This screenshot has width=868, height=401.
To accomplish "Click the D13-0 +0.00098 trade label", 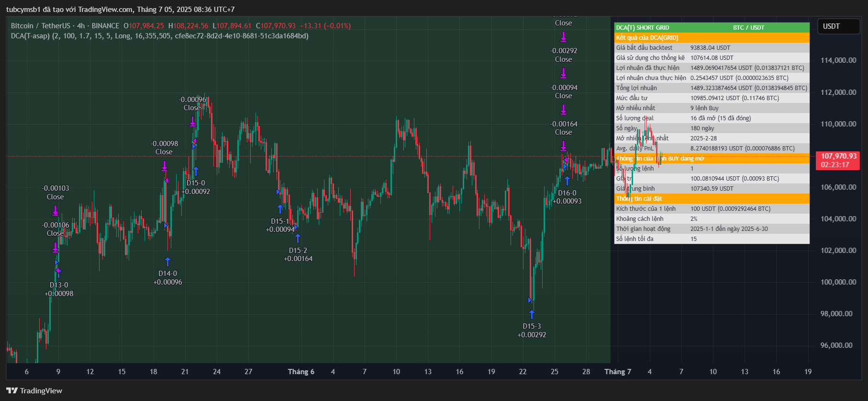I will [x=59, y=289].
